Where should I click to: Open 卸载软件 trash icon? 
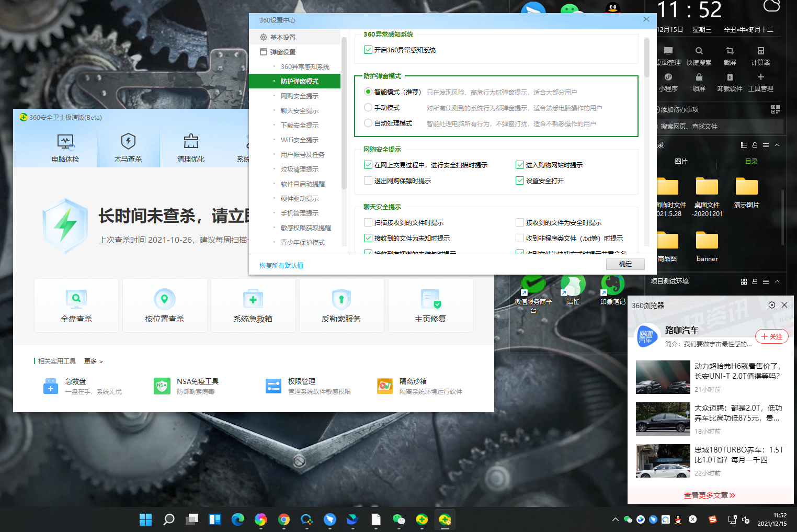(730, 77)
